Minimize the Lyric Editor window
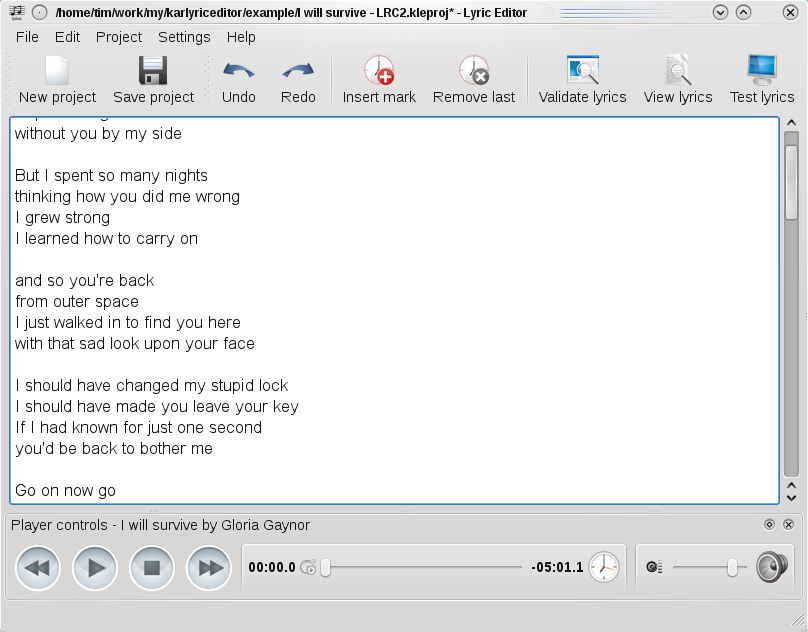 click(720, 12)
